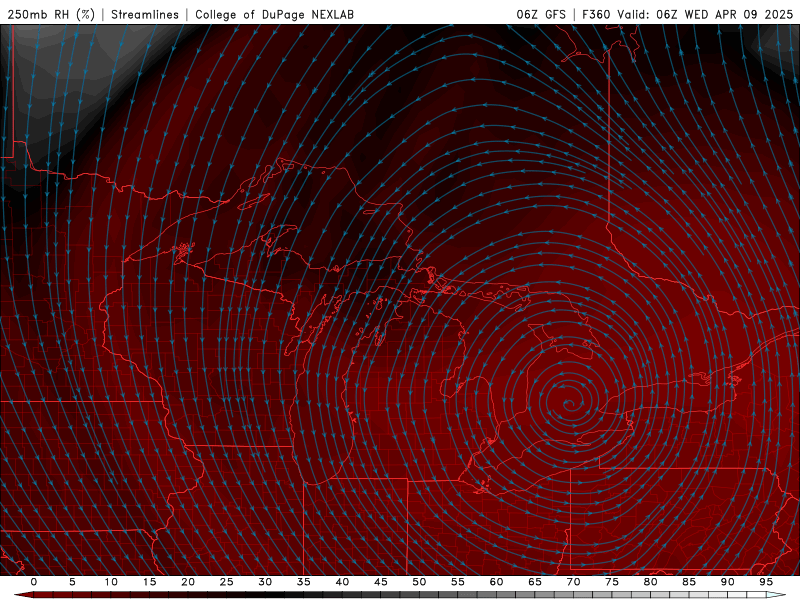Click the colorbar label '80'
The width and height of the screenshot is (800, 600).
(650, 582)
